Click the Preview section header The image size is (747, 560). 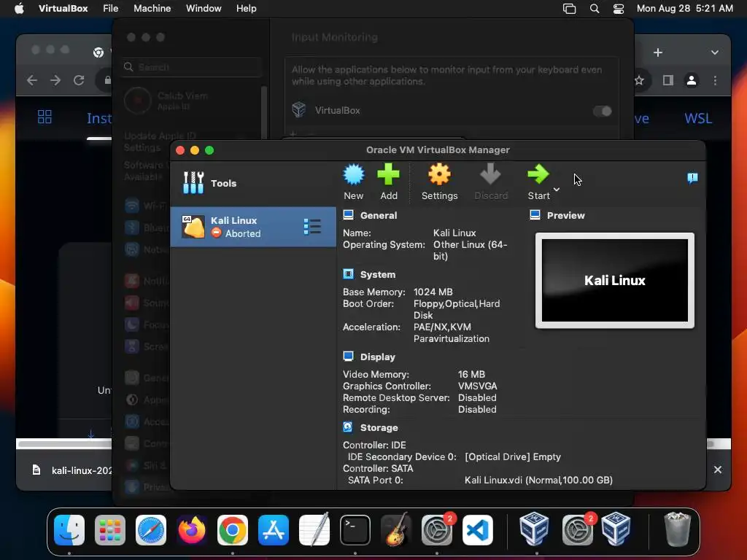tap(565, 215)
